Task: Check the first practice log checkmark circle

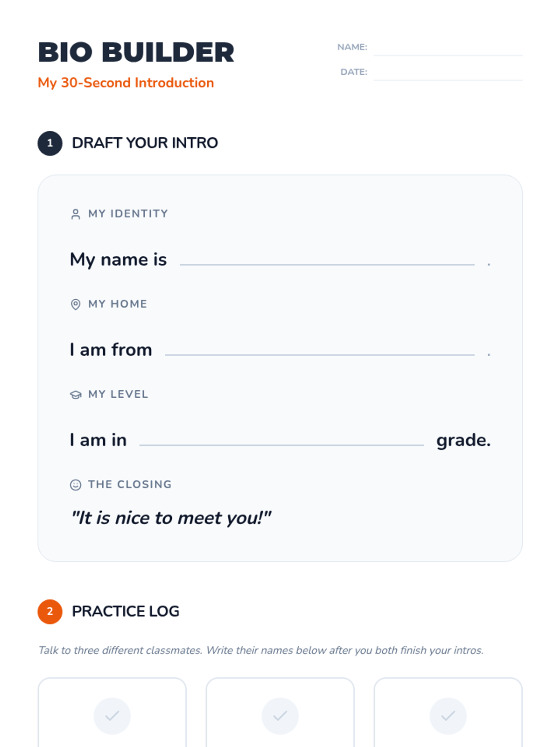Action: (x=112, y=716)
